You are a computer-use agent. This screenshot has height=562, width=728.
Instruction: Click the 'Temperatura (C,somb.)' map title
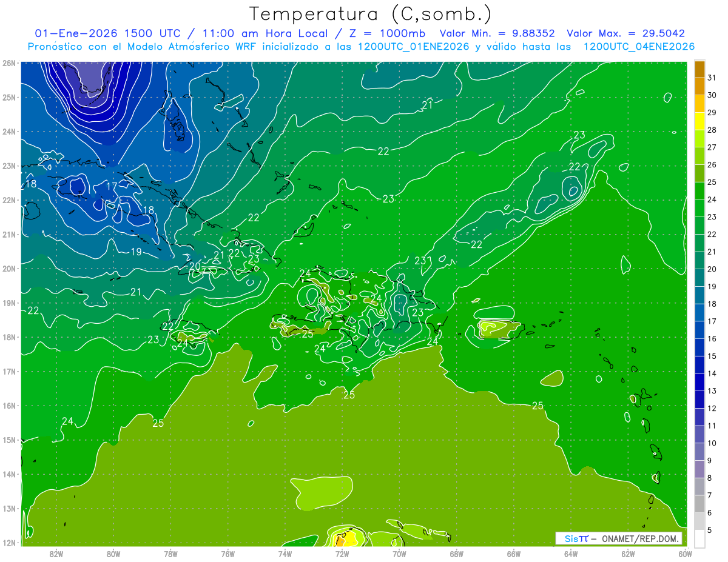click(x=370, y=14)
